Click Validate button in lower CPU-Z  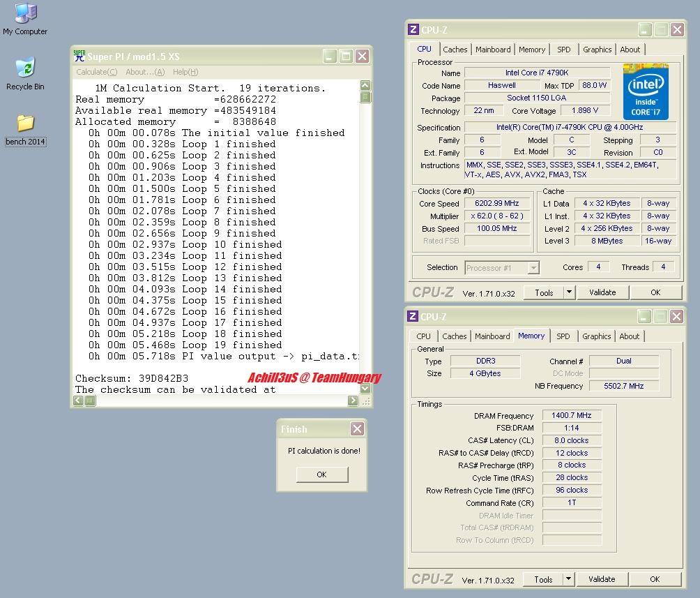[601, 579]
